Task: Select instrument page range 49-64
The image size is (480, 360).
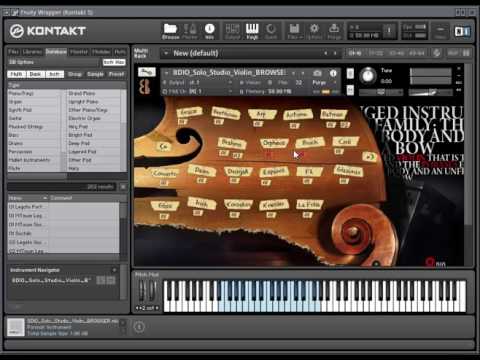Action: pos(417,53)
